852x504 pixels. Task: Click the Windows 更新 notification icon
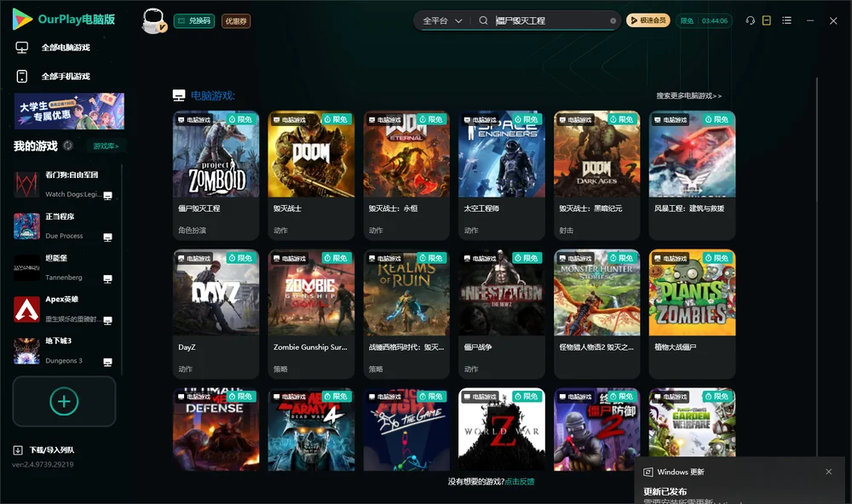pos(648,472)
